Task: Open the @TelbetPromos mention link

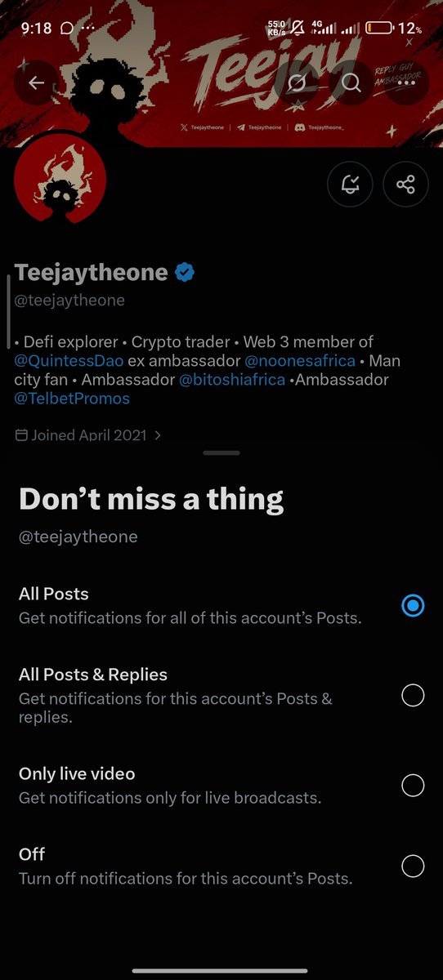Action: (72, 399)
